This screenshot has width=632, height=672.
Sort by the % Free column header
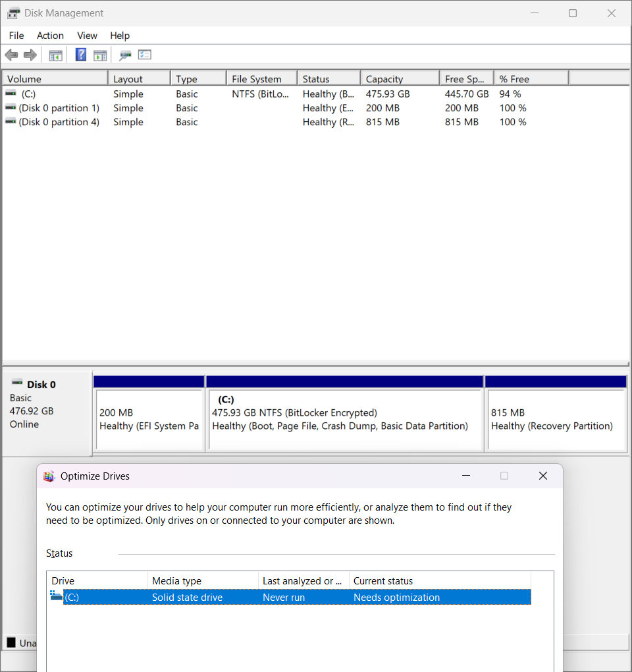click(x=531, y=79)
